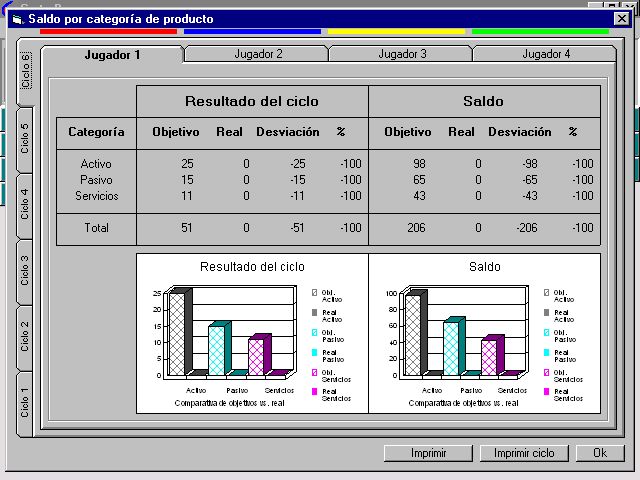This screenshot has width=640, height=480.
Task: Click the green color bar above Jugador 4
Action: pyautogui.click(x=540, y=32)
